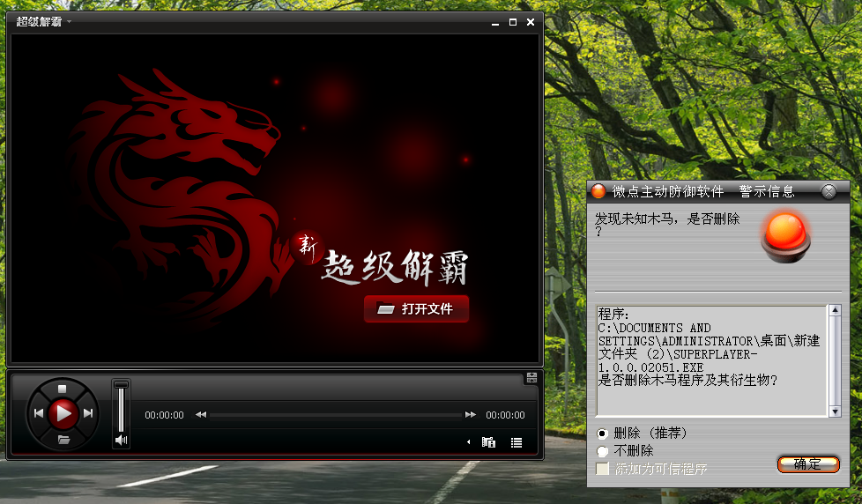The width and height of the screenshot is (862, 504).
Task: Seek on the playback progress bar
Action: point(336,415)
